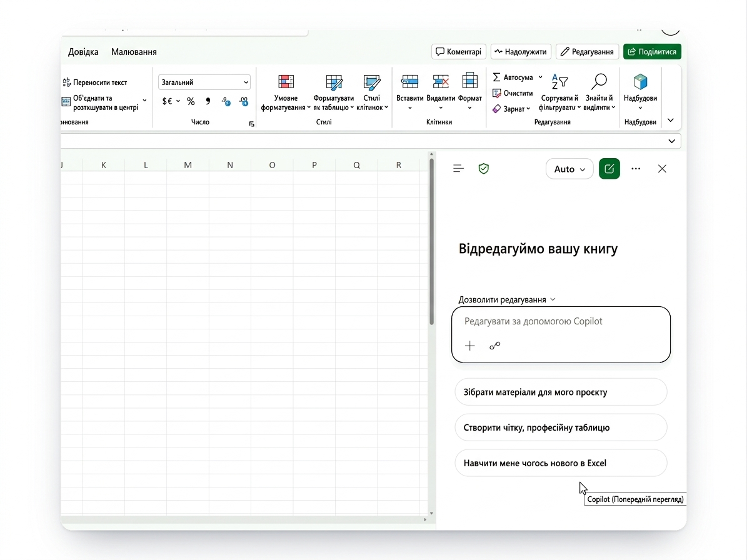747x560 pixels.
Task: Start new Copilot chat with green compose icon
Action: pos(609,169)
